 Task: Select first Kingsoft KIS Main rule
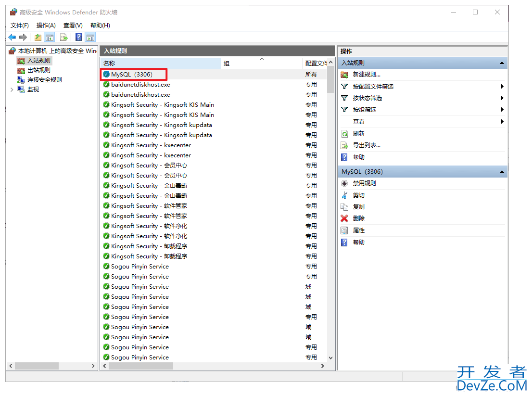[214, 105]
